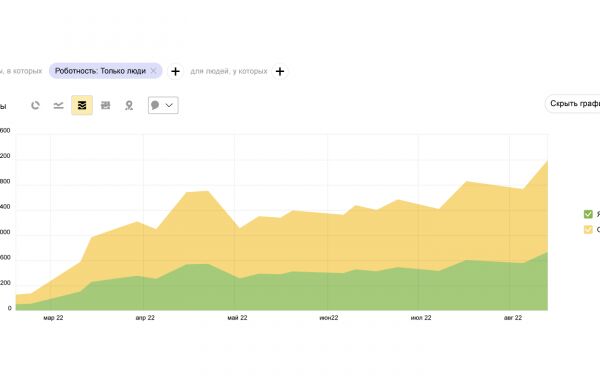Screen dimensions: 600x384
Task: Select the stacked area chart icon
Action: [x=82, y=105]
